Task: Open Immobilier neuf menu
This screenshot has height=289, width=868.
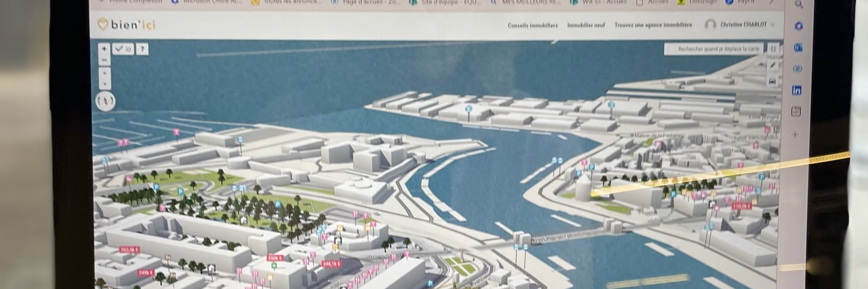Action: tap(587, 25)
